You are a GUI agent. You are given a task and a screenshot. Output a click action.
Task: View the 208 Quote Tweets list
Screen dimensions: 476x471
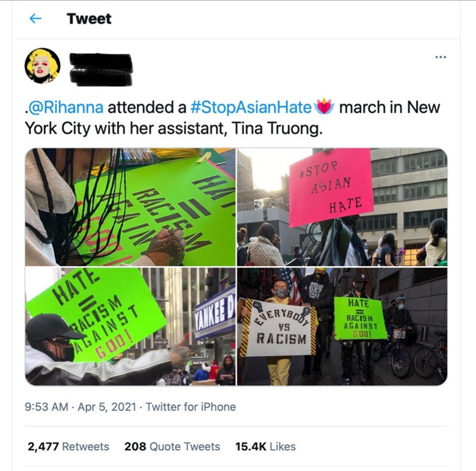172,447
